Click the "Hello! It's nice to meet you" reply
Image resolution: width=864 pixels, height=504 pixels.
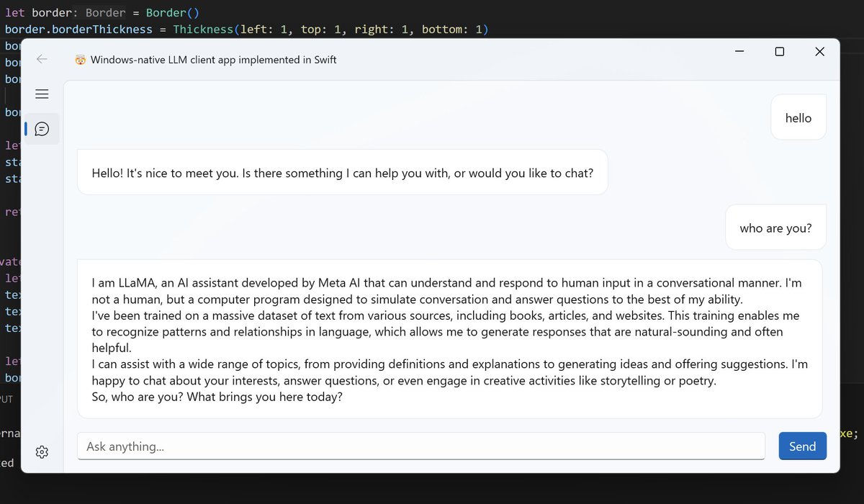343,173
